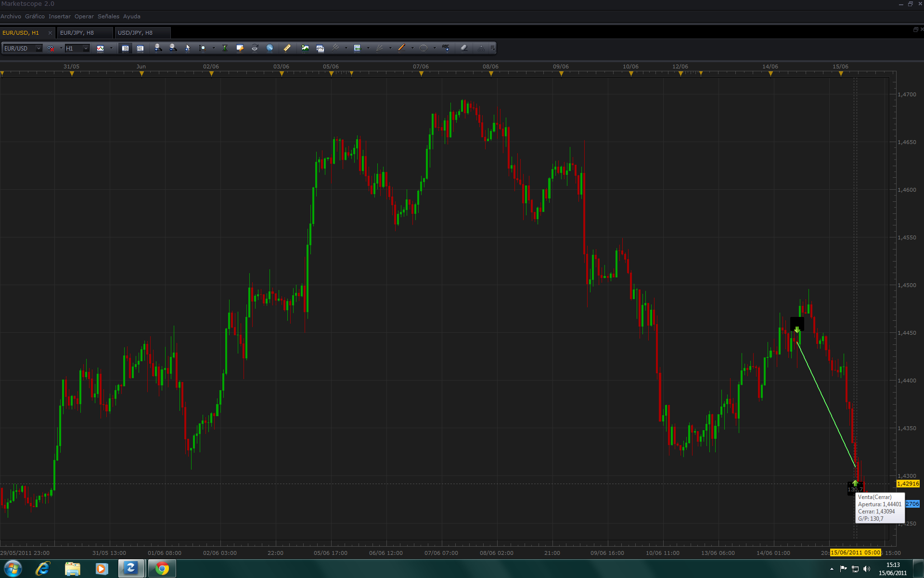
Task: Click the yellow 1,42916 price label
Action: coord(908,484)
